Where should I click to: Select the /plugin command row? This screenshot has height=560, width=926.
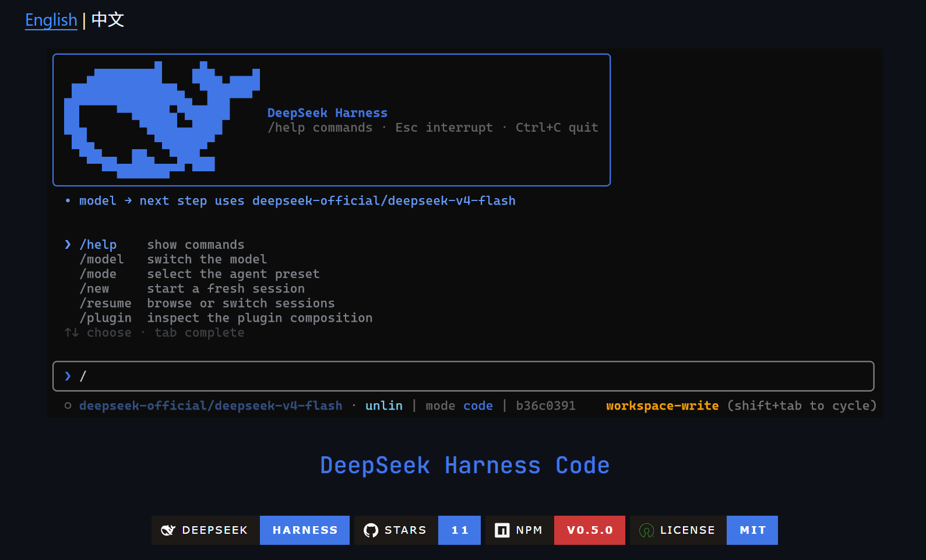coord(226,318)
